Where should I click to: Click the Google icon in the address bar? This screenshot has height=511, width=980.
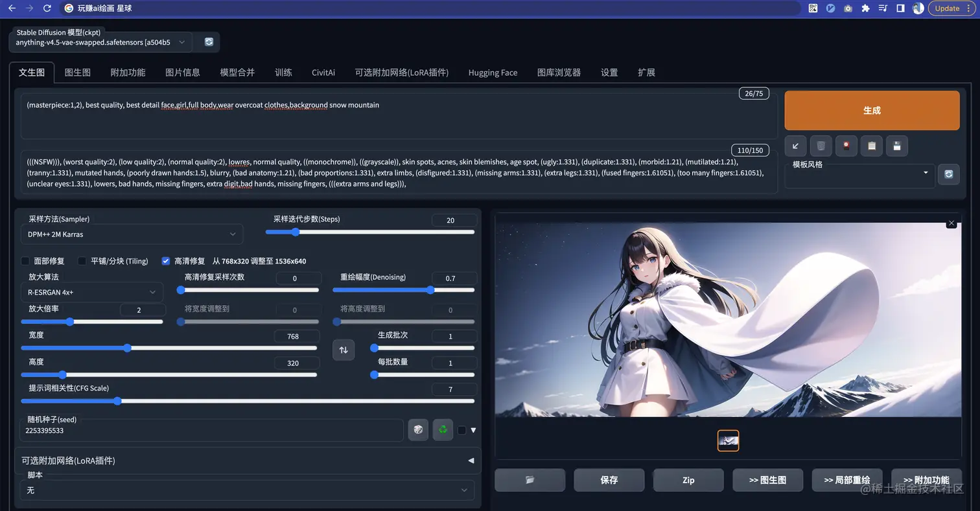tap(69, 8)
